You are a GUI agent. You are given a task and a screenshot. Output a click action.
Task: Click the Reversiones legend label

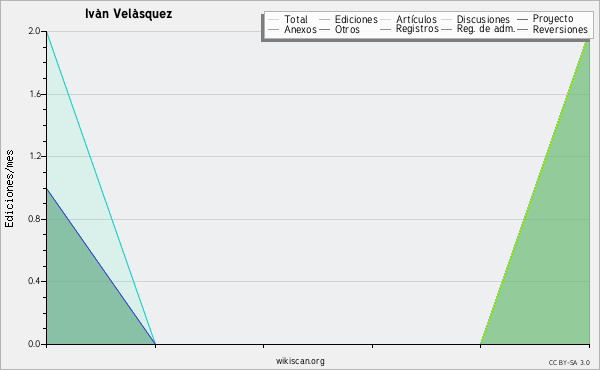[560, 29]
